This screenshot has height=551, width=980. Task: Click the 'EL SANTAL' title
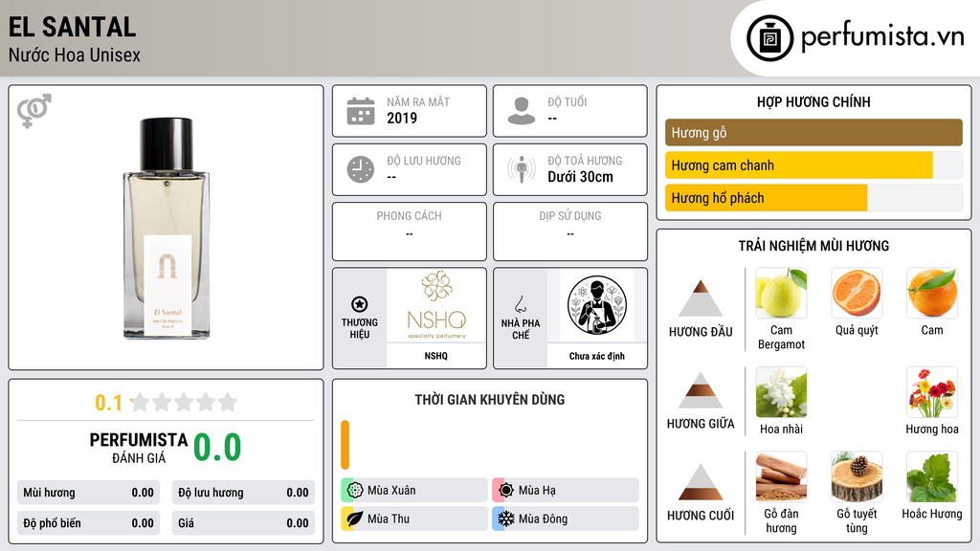(72, 27)
